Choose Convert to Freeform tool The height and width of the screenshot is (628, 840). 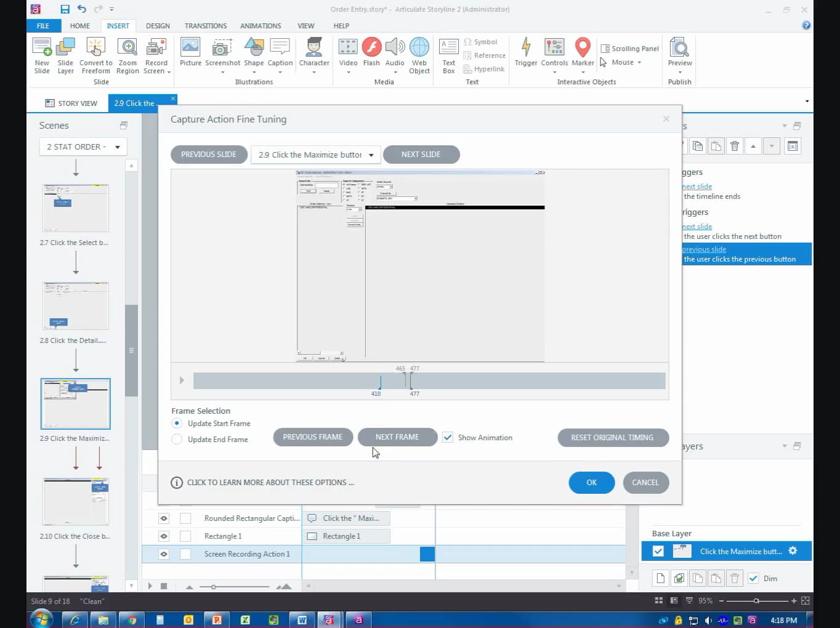click(x=95, y=47)
